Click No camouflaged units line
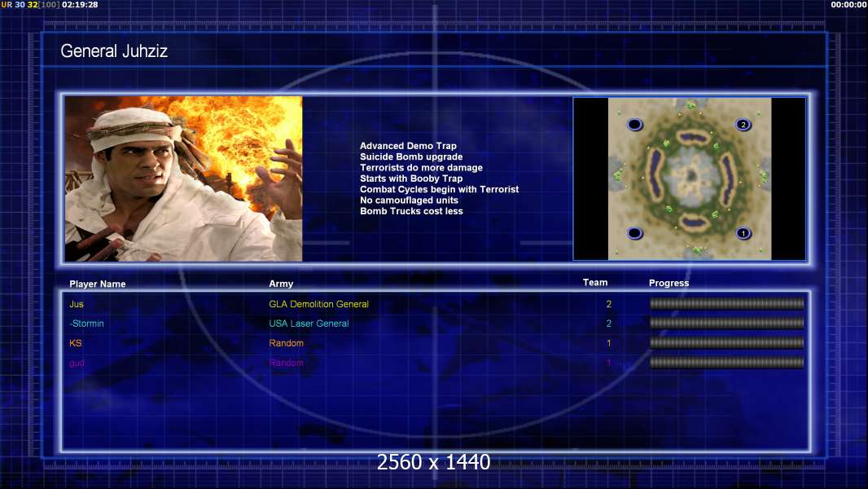 coord(409,200)
